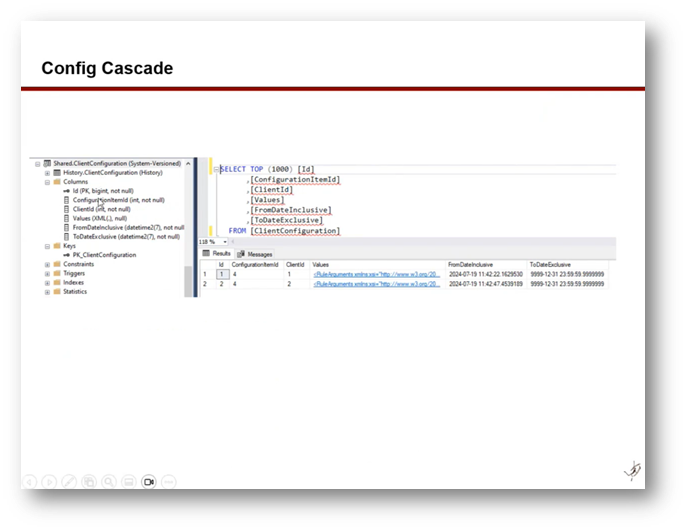
Task: Select the Constraints tree label
Action: pyautogui.click(x=78, y=264)
